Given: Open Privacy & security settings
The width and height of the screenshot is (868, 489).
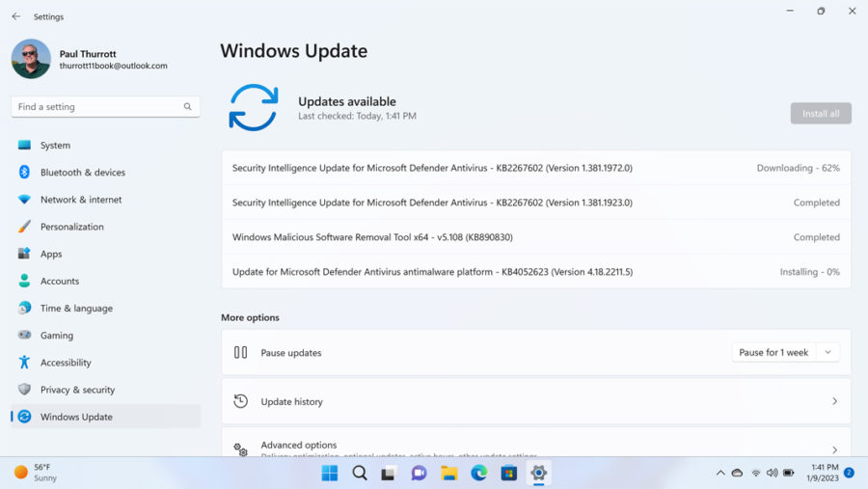Looking at the screenshot, I should 105,390.
